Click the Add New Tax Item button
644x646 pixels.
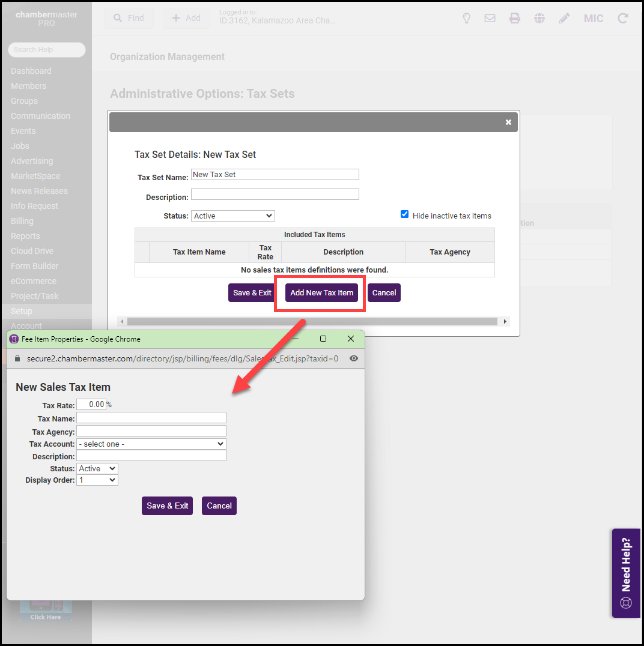click(321, 293)
